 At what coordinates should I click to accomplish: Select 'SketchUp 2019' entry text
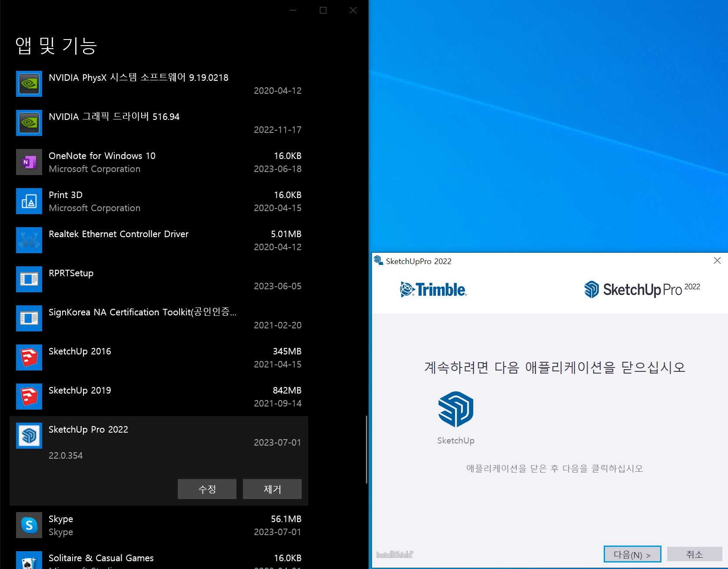point(80,390)
